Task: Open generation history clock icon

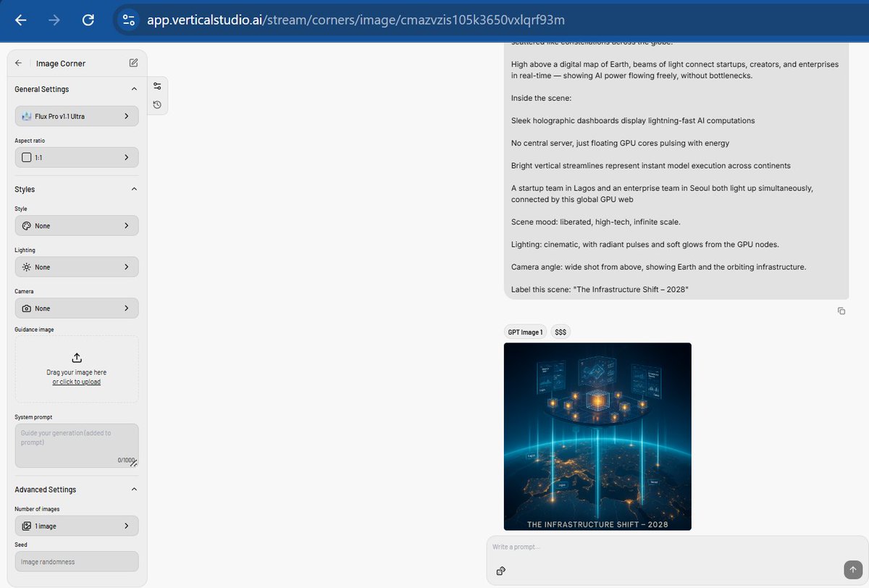Action: click(157, 105)
